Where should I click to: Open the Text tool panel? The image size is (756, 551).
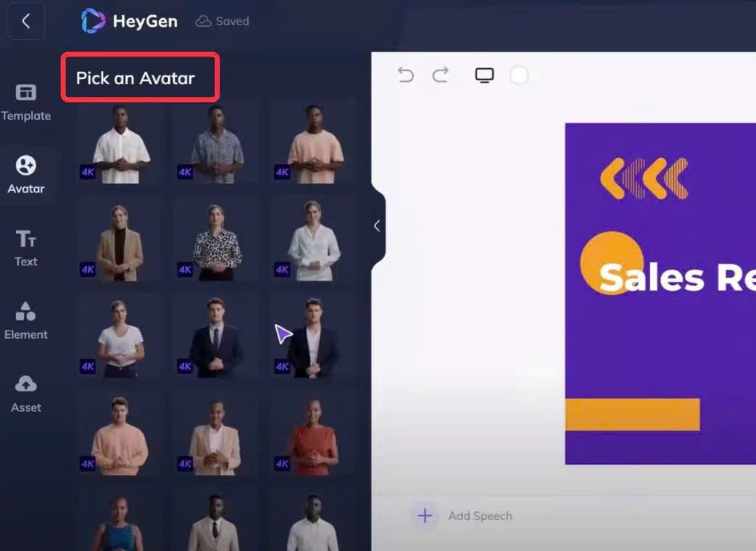(x=26, y=248)
